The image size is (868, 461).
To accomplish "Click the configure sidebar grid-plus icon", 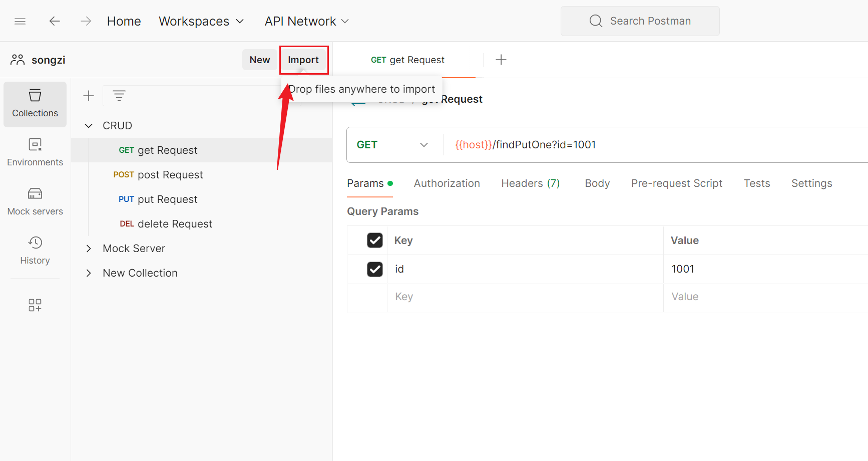I will pyautogui.click(x=35, y=305).
